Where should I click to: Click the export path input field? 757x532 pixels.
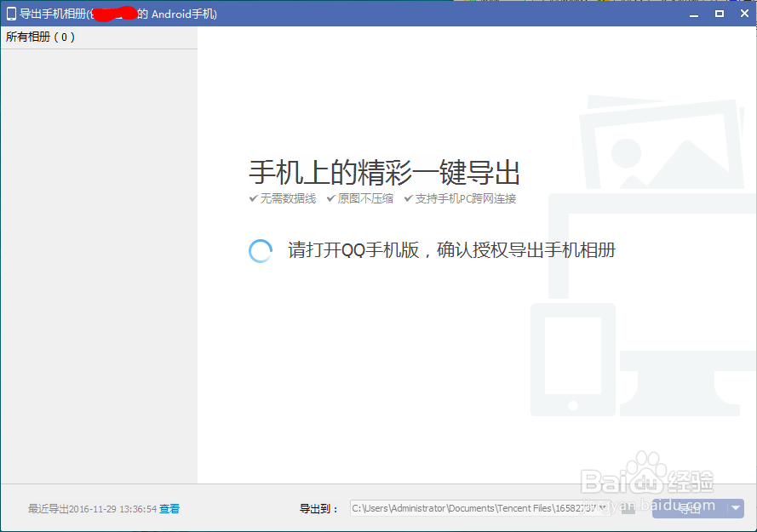pyautogui.click(x=480, y=508)
